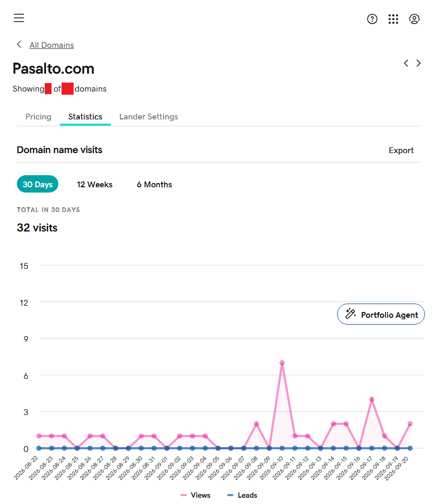This screenshot has height=504, width=447.
Task: Click the Views data point on 2026-09-14
Action: point(333,424)
